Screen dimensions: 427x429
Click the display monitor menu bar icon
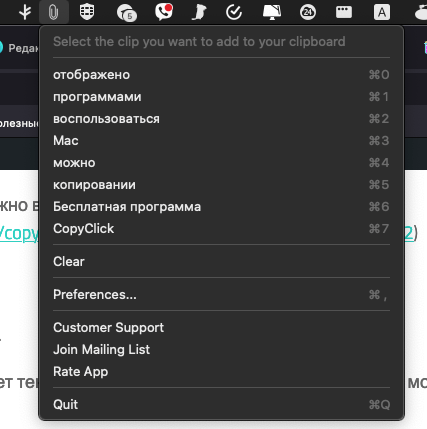coord(272,12)
